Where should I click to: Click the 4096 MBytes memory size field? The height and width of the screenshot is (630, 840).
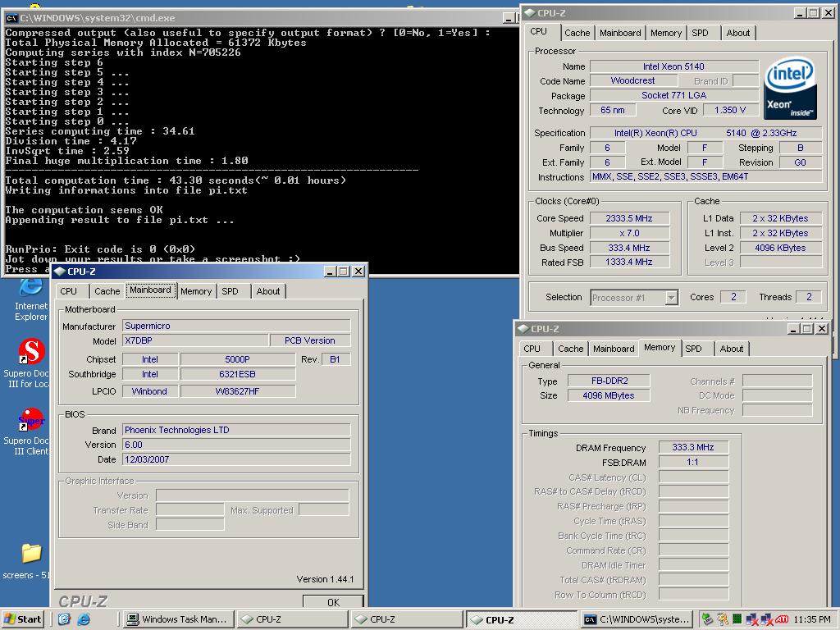(609, 395)
